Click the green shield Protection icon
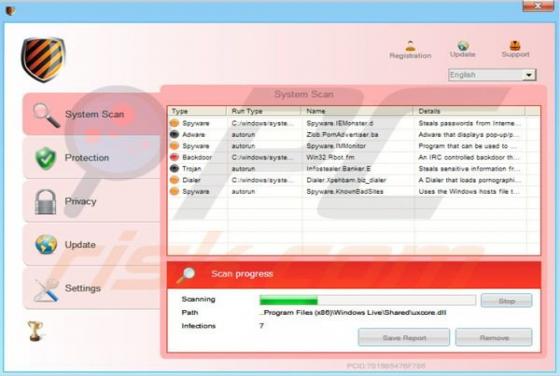This screenshot has width=560, height=376. pos(45,158)
